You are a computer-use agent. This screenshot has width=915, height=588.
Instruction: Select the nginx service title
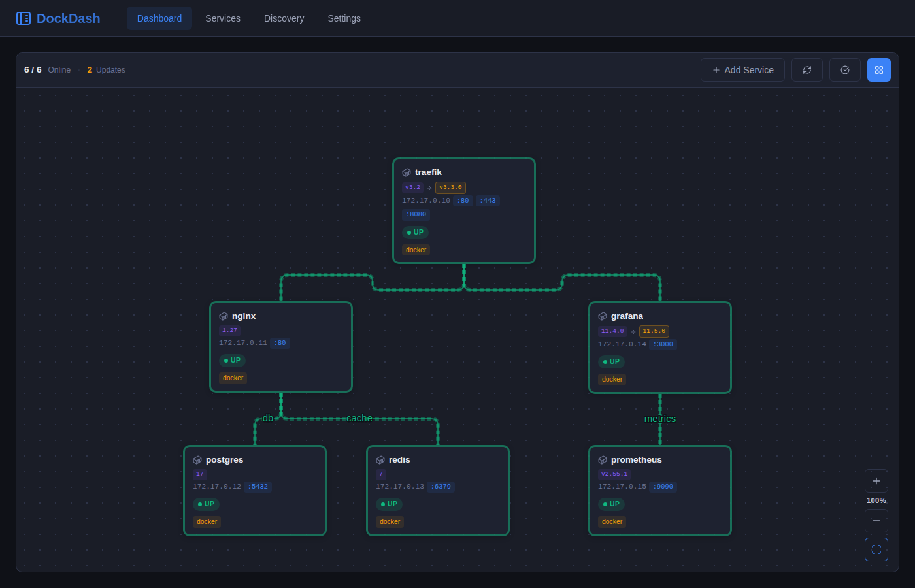[x=244, y=316]
